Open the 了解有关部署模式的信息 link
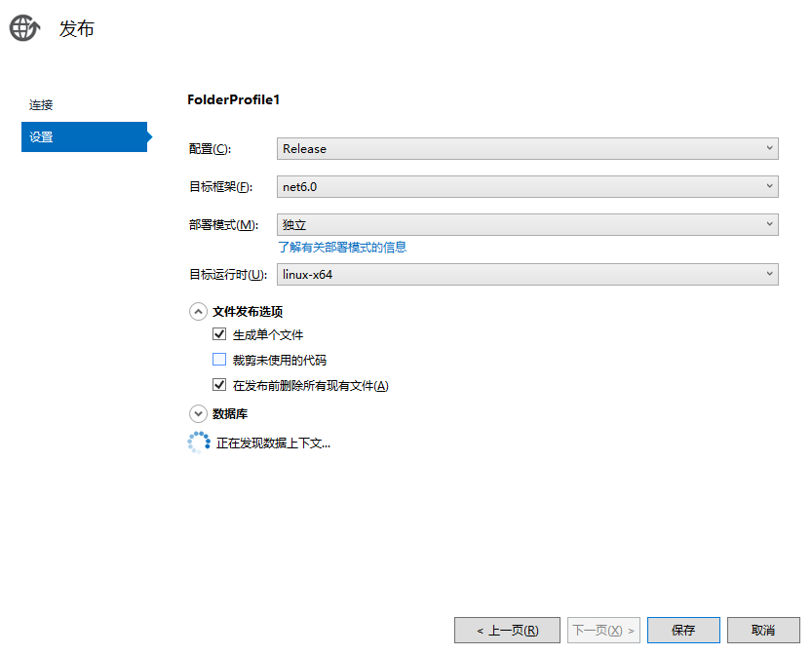The height and width of the screenshot is (655, 812). [x=342, y=248]
